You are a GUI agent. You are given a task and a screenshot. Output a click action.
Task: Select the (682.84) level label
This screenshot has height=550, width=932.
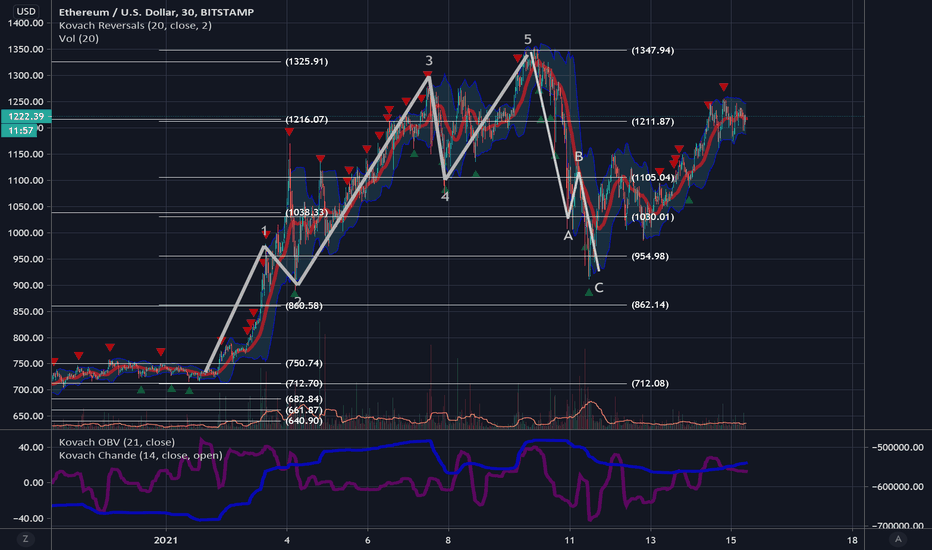tap(304, 399)
